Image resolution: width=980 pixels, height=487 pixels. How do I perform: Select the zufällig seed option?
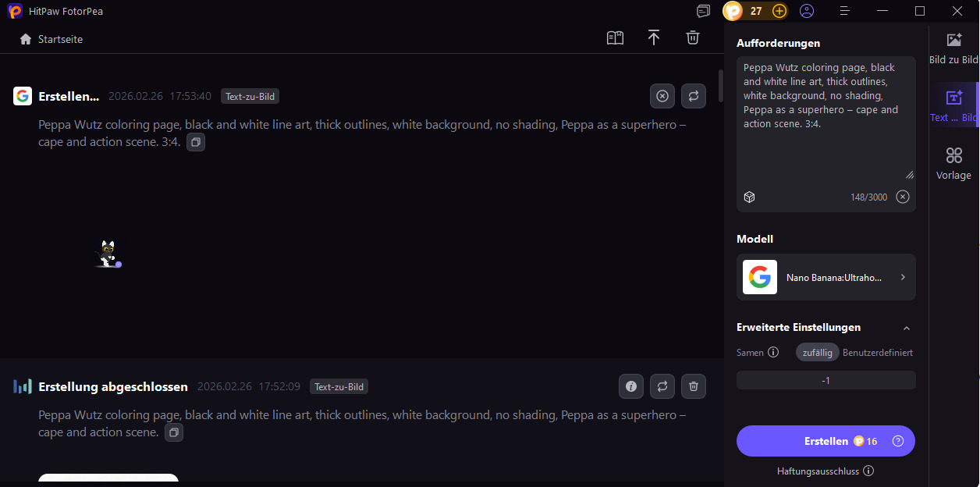818,353
